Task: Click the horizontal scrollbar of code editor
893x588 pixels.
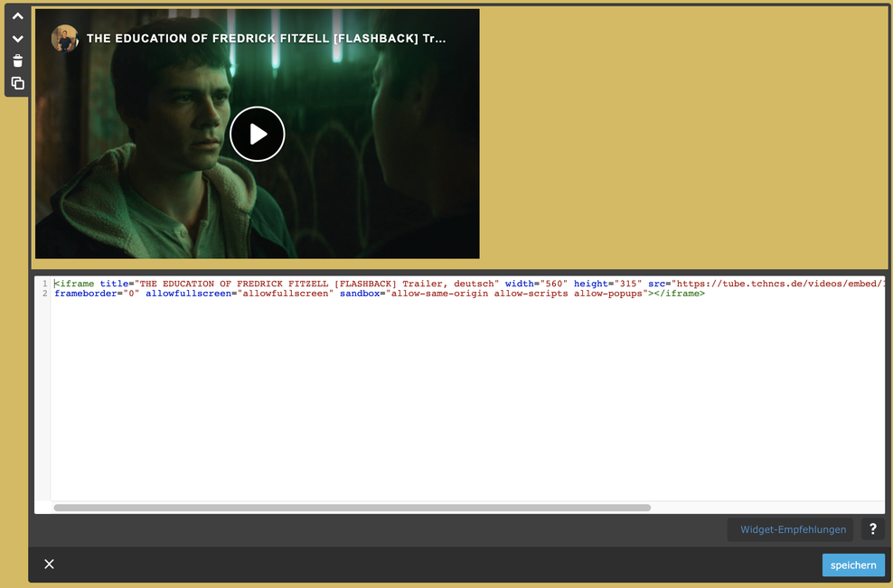Action: (x=352, y=508)
